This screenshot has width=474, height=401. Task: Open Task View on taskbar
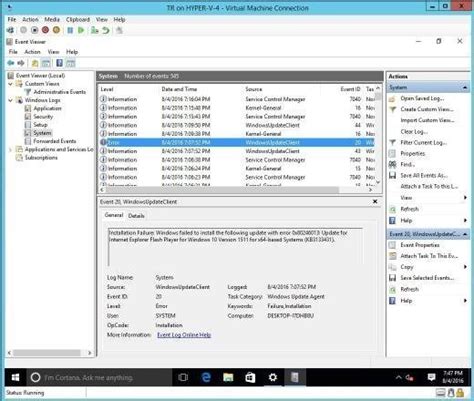(183, 377)
